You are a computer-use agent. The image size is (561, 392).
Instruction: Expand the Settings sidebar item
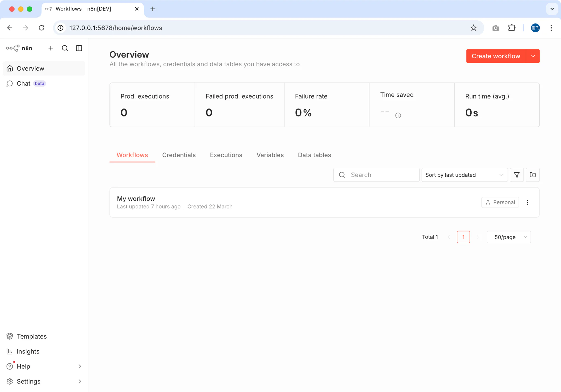(x=80, y=381)
